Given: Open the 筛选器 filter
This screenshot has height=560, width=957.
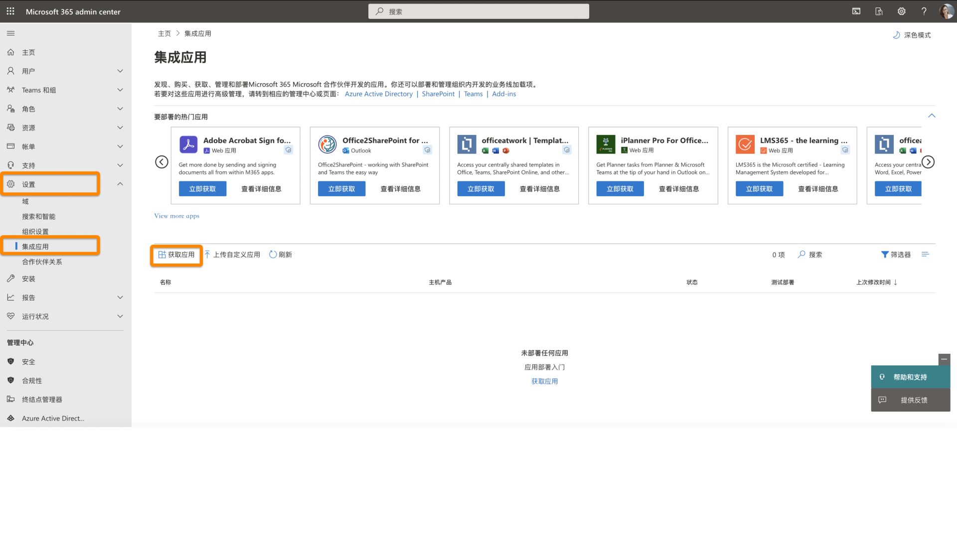Looking at the screenshot, I should (896, 255).
